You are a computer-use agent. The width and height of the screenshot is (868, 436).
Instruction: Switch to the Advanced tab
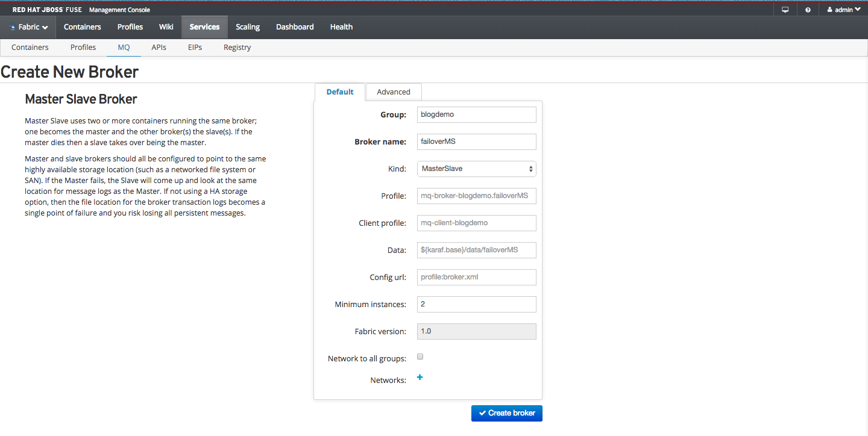click(393, 92)
